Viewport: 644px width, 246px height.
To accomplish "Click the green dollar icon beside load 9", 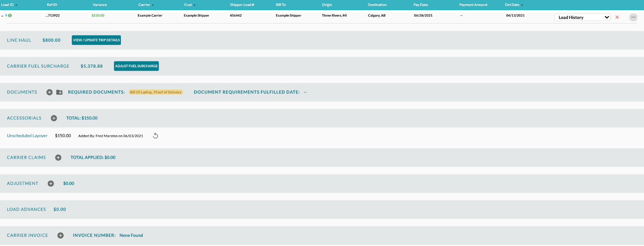I will [10, 16].
